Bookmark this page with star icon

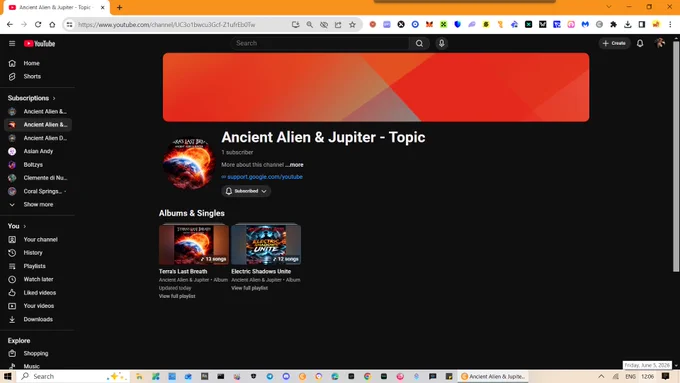(352, 25)
